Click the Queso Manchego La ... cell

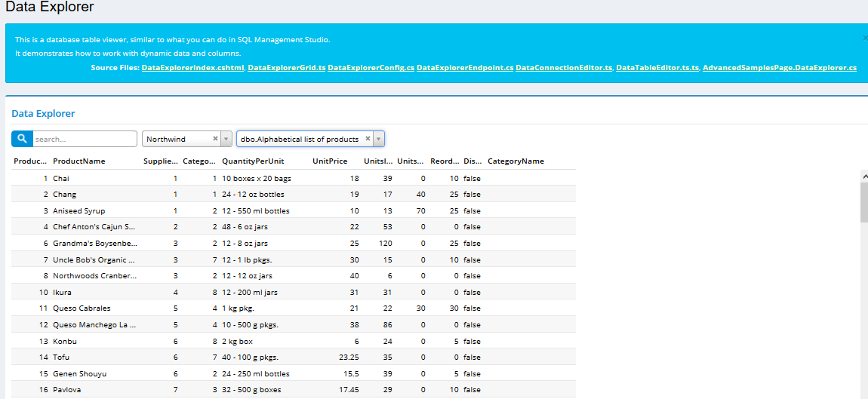point(94,324)
